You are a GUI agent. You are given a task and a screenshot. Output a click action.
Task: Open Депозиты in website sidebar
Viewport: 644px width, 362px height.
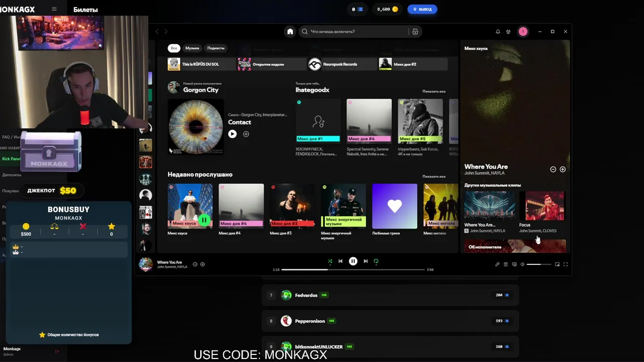[x=12, y=175]
